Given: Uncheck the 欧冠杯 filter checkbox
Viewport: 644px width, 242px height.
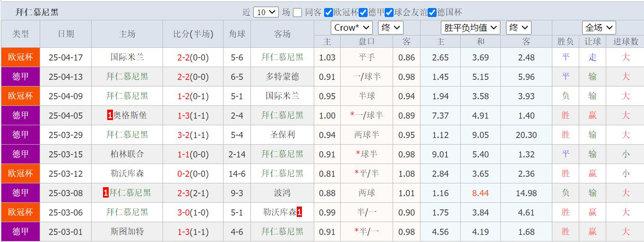Looking at the screenshot, I should point(329,13).
